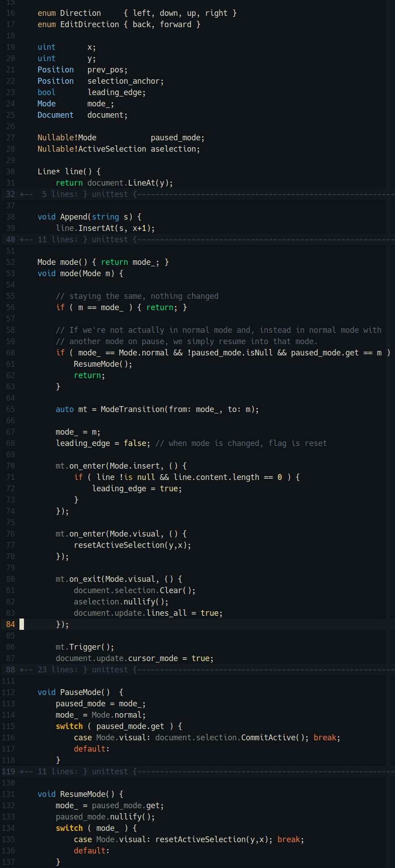Click 'mt.on_exit(Mode.visual, () {'
The width and height of the screenshot is (395, 868).
pos(119,579)
